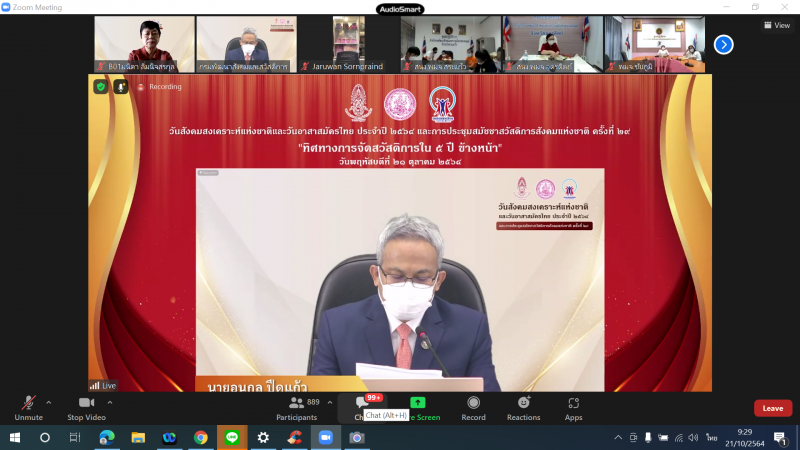The width and height of the screenshot is (800, 450).
Task: Open Participants panel showing 889
Action: point(297,409)
